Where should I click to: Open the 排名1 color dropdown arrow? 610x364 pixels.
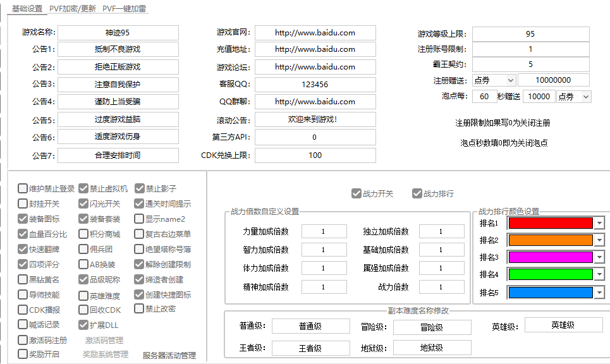coord(599,223)
